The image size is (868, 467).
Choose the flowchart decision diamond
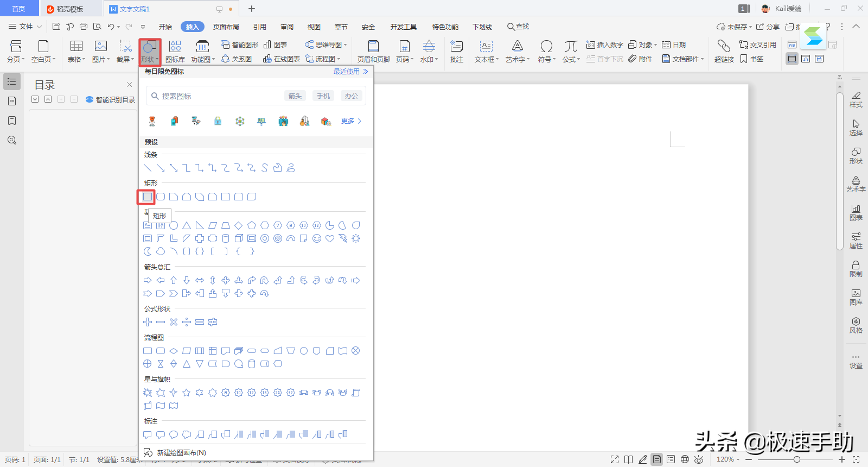[x=174, y=351]
